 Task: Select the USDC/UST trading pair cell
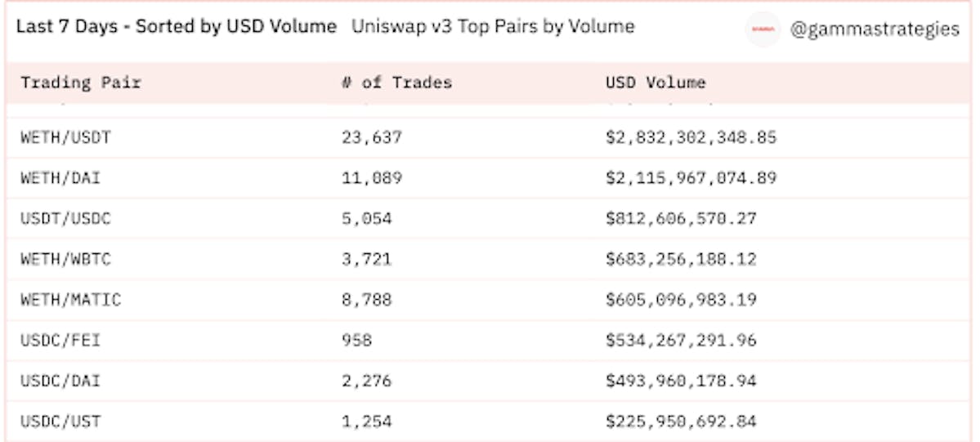[x=60, y=422]
